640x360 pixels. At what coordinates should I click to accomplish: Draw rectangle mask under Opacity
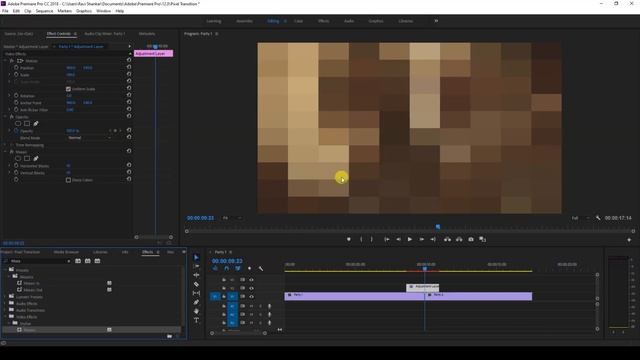27,123
